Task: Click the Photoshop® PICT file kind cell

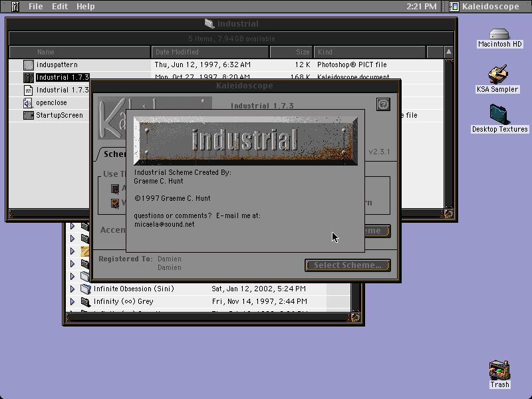Action: [352, 65]
